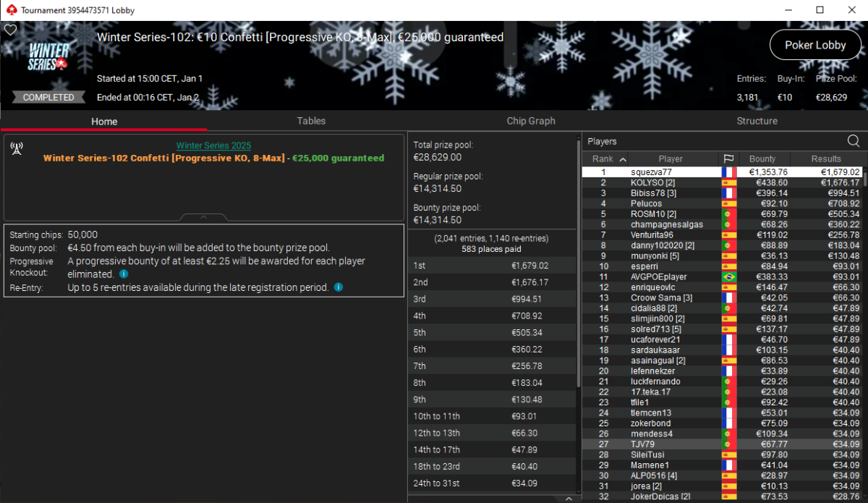
Task: Sort players by country flag column
Action: pyautogui.click(x=728, y=159)
